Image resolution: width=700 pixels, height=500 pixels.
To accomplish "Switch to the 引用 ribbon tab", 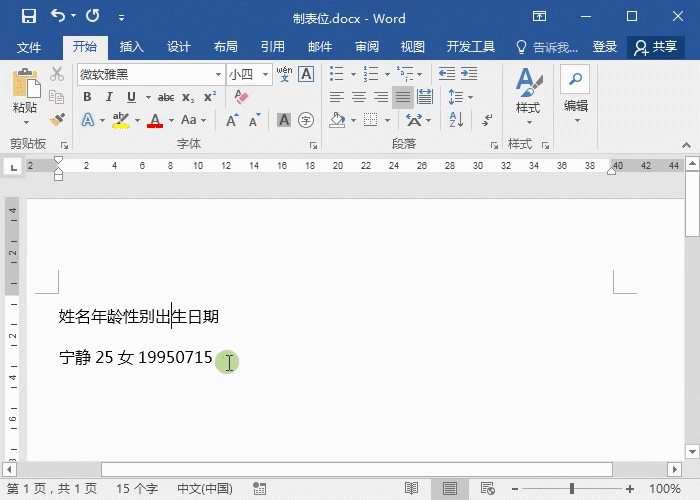I will coord(273,47).
